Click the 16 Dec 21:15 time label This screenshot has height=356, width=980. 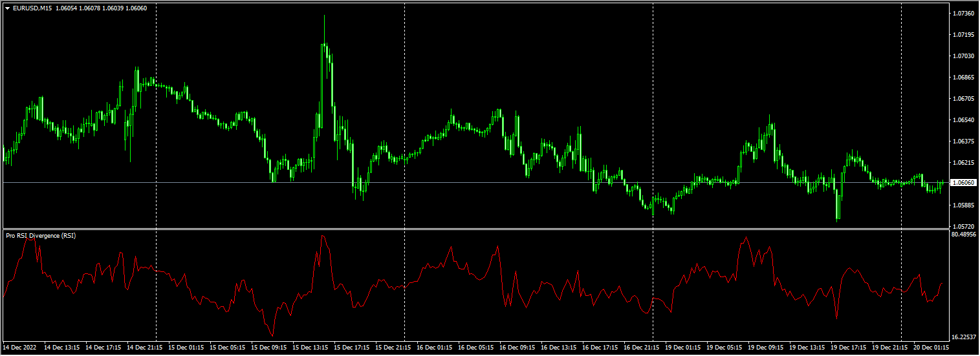click(x=642, y=348)
